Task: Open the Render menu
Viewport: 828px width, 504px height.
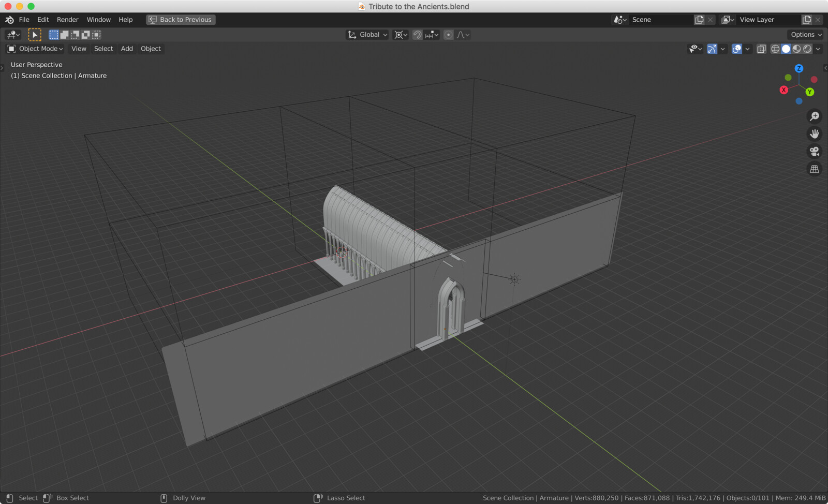Action: click(68, 20)
